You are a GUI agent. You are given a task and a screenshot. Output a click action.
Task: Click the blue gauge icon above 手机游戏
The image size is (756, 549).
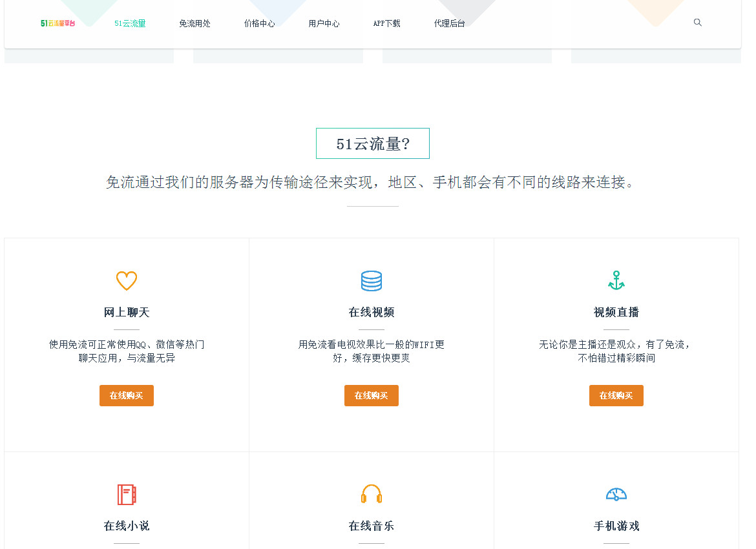tap(616, 495)
